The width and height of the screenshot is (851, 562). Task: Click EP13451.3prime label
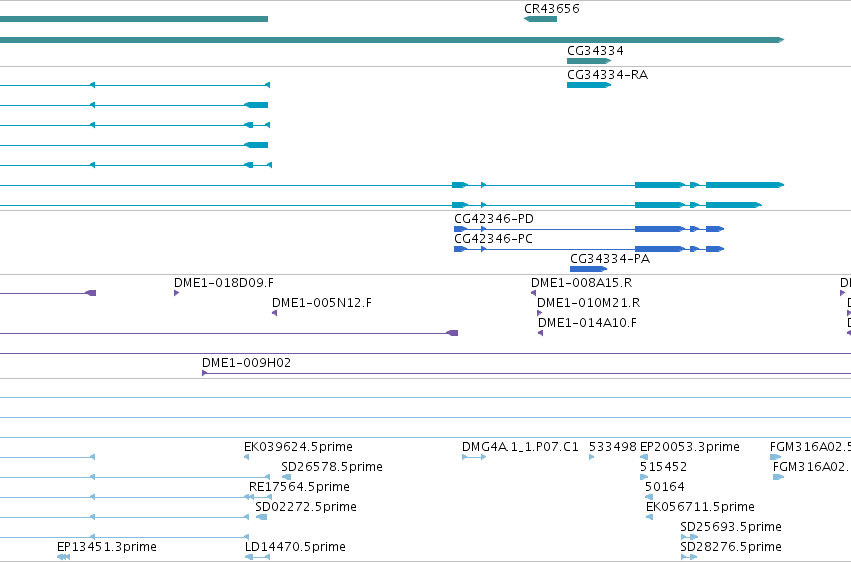pyautogui.click(x=107, y=546)
